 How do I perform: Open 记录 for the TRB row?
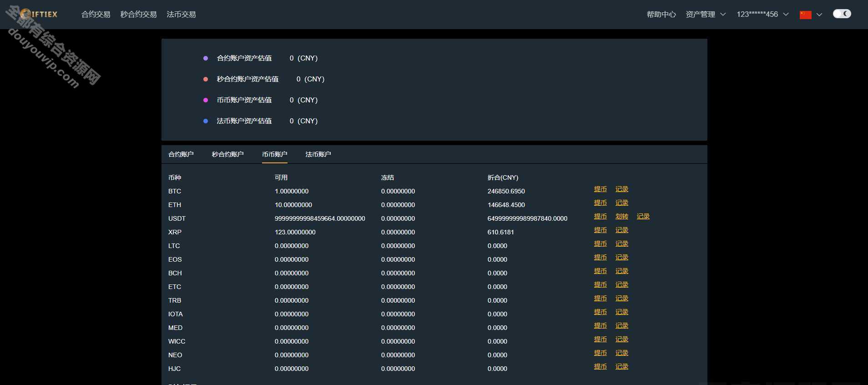pyautogui.click(x=621, y=298)
